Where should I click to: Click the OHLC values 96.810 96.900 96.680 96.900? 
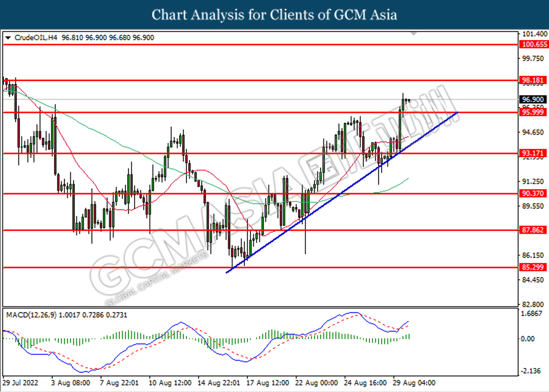pyautogui.click(x=108, y=38)
